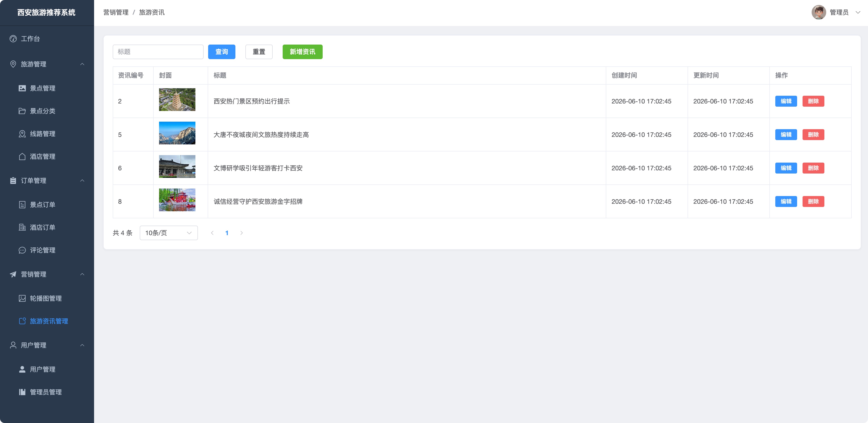The height and width of the screenshot is (423, 868).
Task: Open the museum cover thumbnail of news 6
Action: coord(177,167)
